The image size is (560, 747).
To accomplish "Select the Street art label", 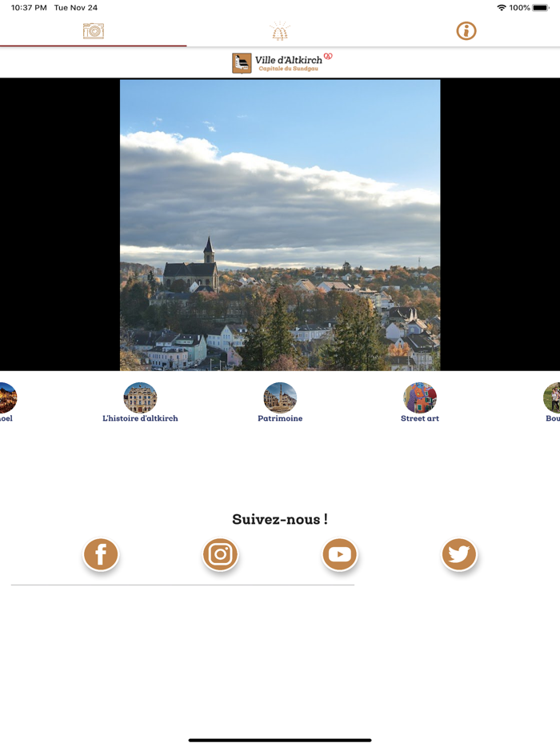I will 420,418.
